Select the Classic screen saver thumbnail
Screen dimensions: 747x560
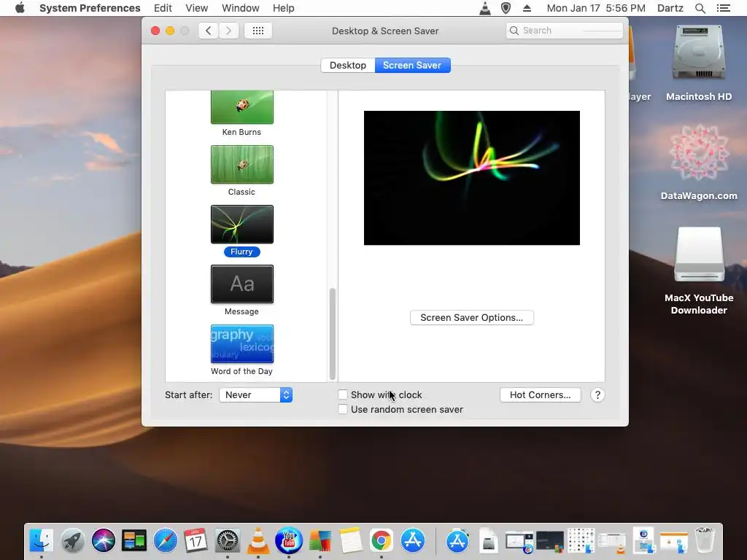(242, 164)
